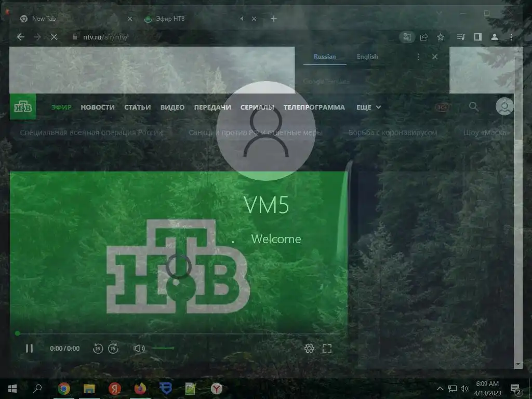Open the NTV user profile icon
Screen dimensions: 532x399
click(504, 107)
